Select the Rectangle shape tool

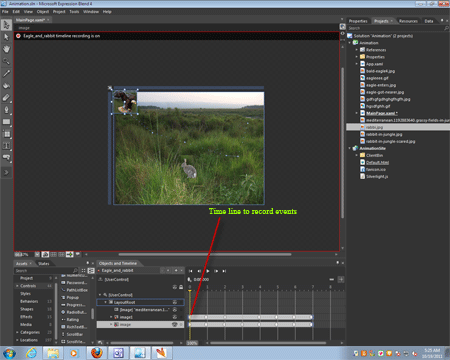6,122
